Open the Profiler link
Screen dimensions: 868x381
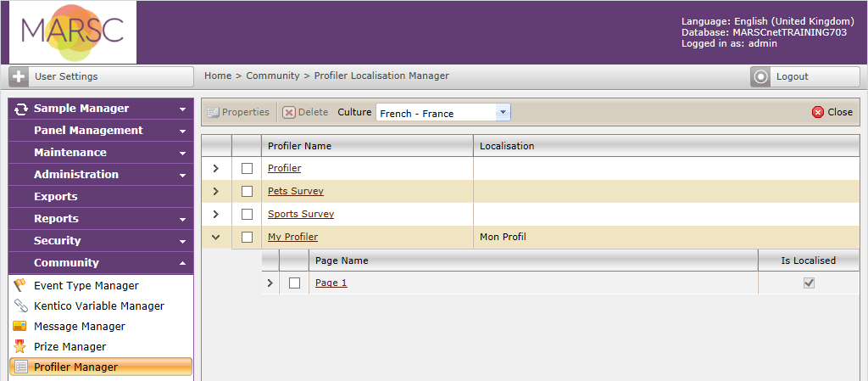point(285,168)
